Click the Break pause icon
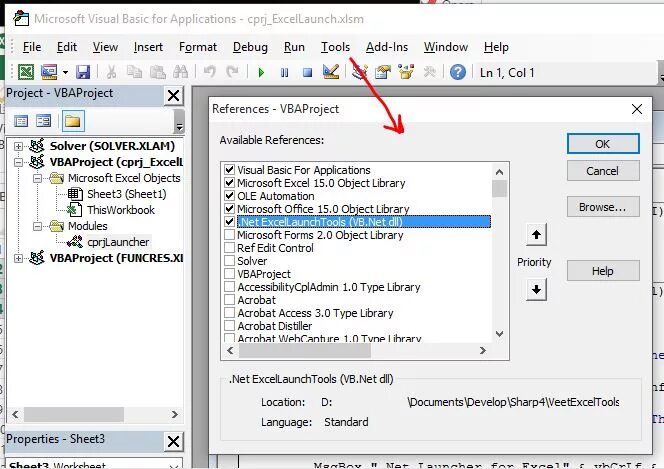664x469 pixels. pos(285,72)
